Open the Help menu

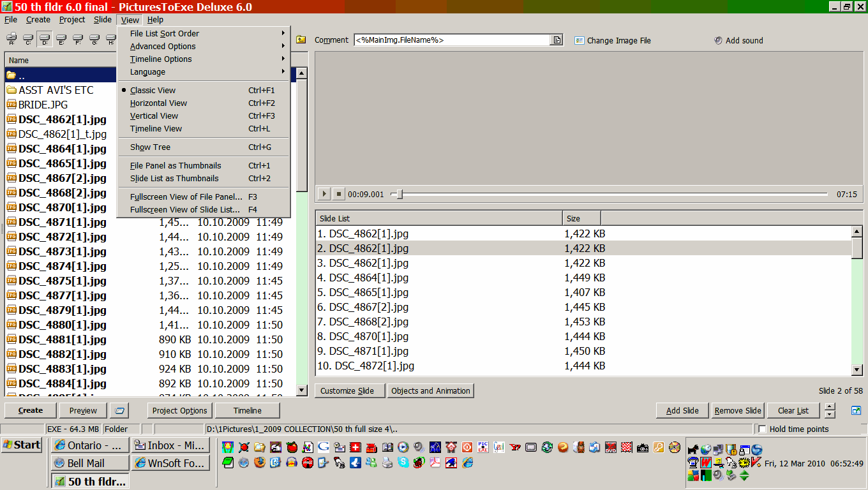coord(155,20)
